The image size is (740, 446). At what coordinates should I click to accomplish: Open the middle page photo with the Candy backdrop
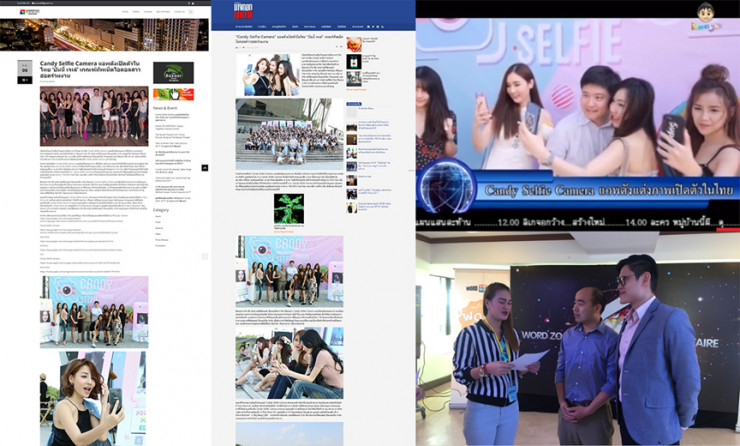pos(290,271)
